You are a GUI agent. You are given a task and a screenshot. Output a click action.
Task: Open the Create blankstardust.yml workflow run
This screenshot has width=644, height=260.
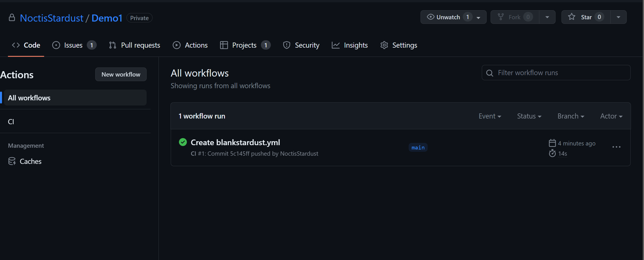(235, 142)
